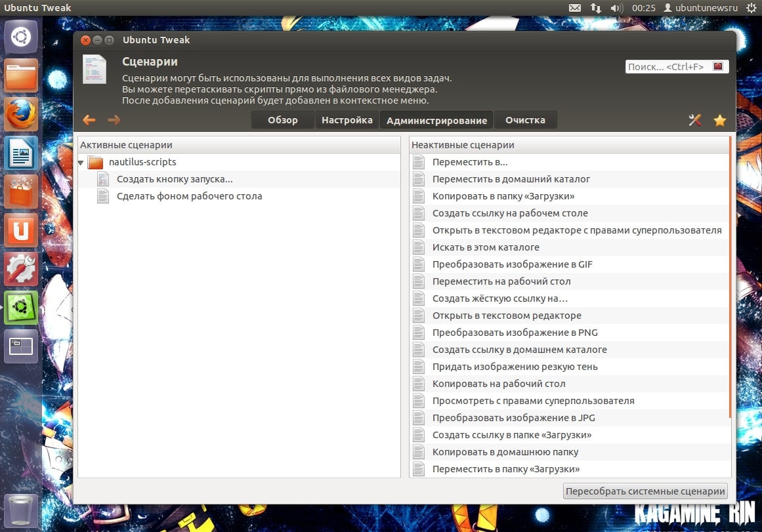Click the star favorites icon
Viewport: 762px width, 532px height.
click(x=720, y=120)
